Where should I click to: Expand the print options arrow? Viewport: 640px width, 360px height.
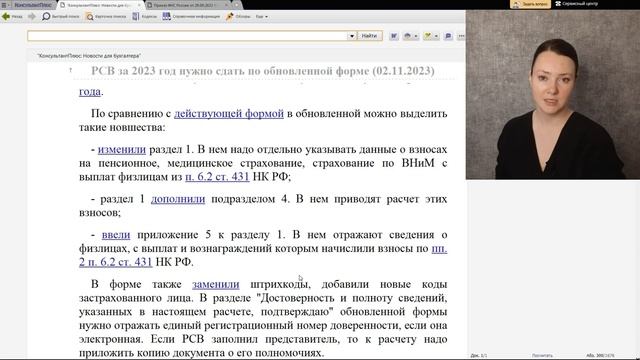click(416, 36)
